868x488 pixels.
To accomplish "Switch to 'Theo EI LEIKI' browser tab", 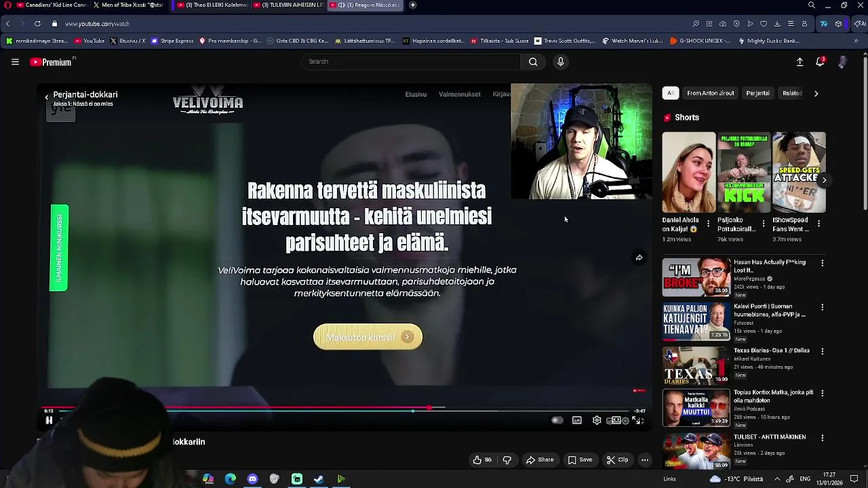I will click(x=212, y=5).
